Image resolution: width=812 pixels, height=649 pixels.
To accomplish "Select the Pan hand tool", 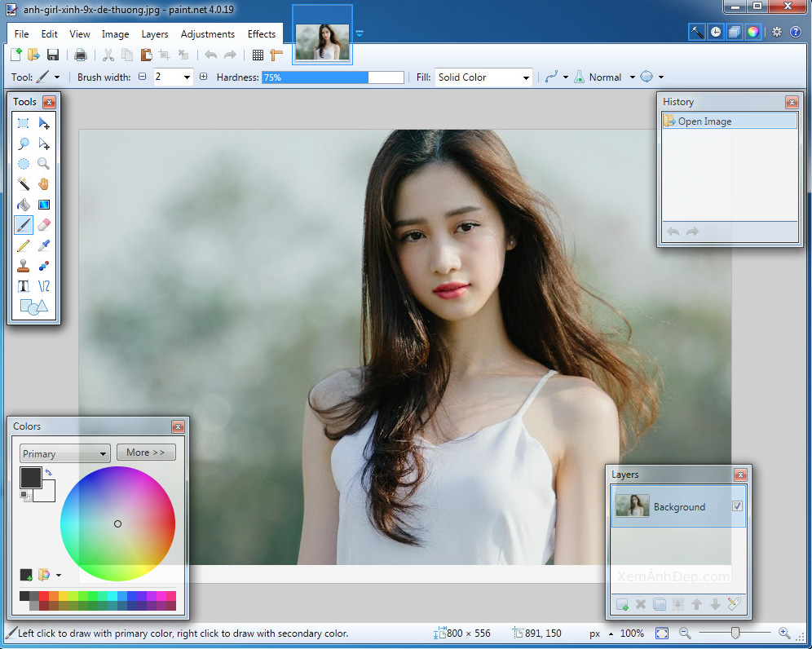I will 44,184.
